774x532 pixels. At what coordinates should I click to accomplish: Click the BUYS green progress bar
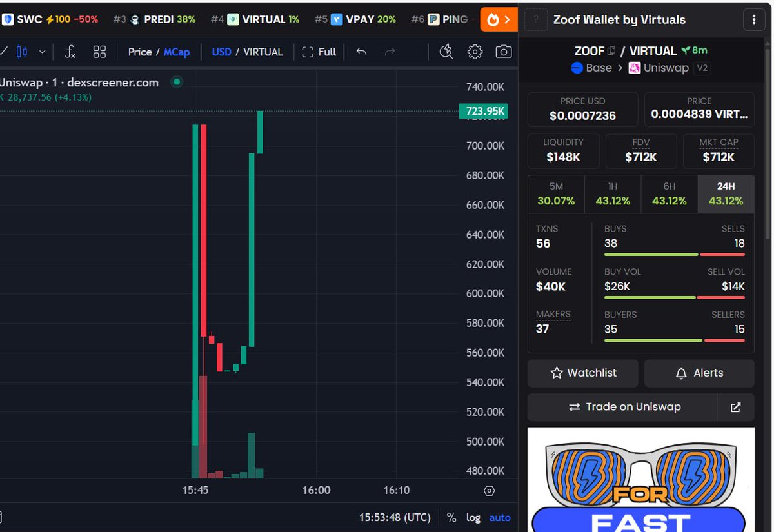[651, 255]
